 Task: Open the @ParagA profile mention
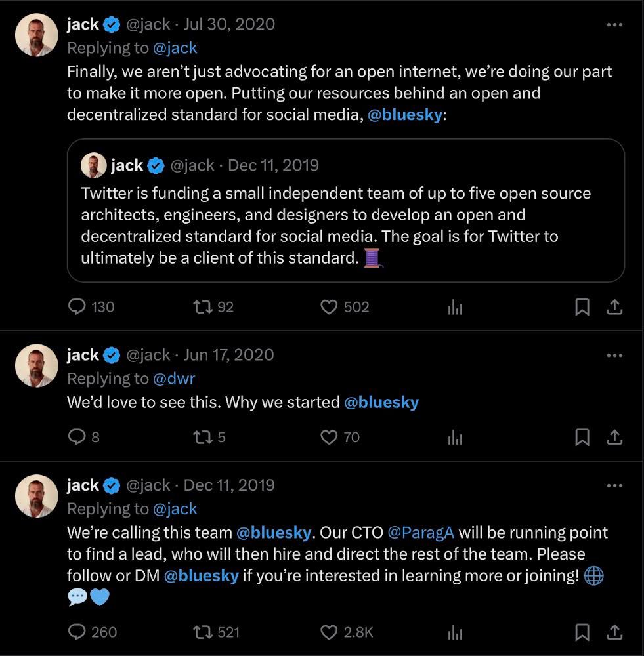[x=421, y=532]
